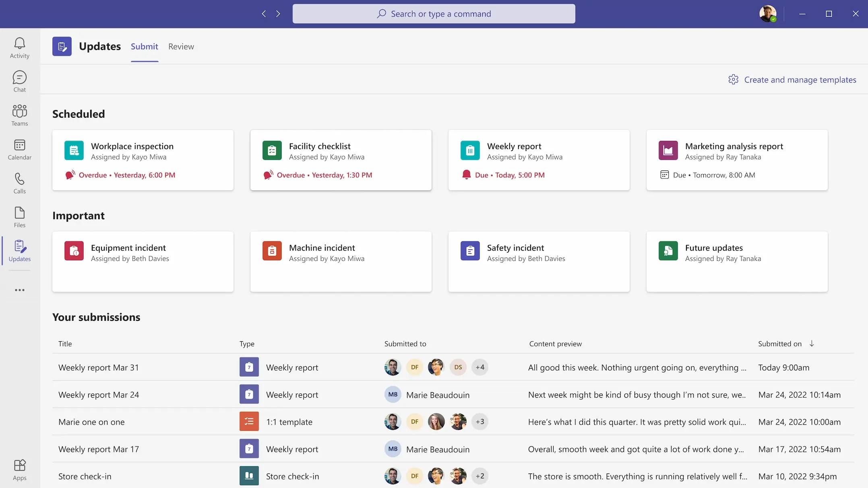This screenshot has width=868, height=488.
Task: Click the sidebar ellipsis for more apps
Action: click(19, 290)
